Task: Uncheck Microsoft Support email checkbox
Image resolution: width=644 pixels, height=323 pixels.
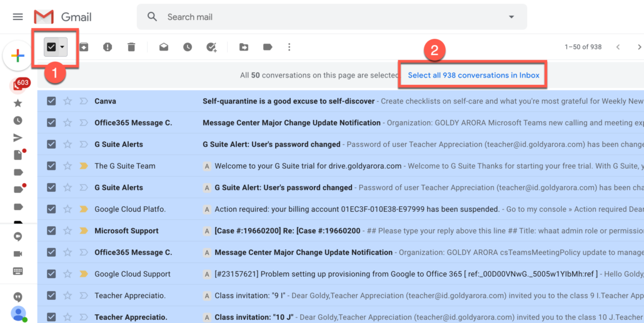Action: pos(51,231)
